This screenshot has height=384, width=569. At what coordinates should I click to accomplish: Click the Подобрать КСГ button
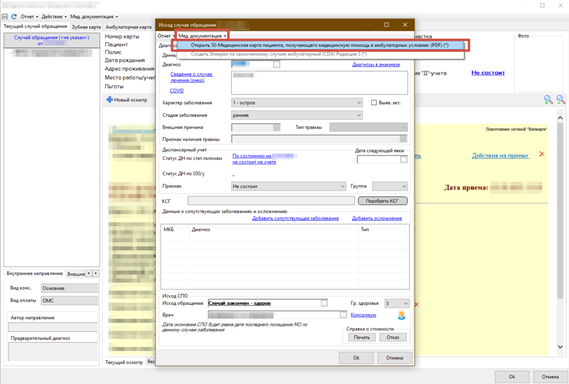click(x=382, y=201)
